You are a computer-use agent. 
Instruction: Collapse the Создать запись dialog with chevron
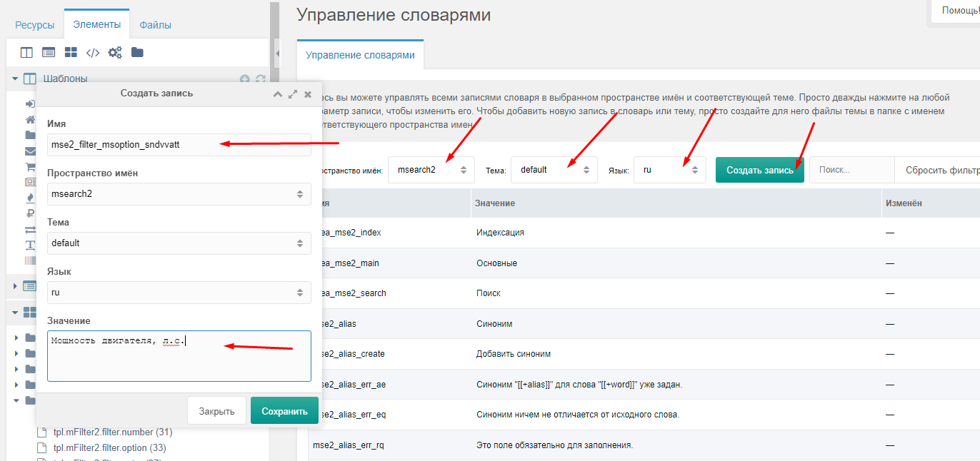click(278, 93)
